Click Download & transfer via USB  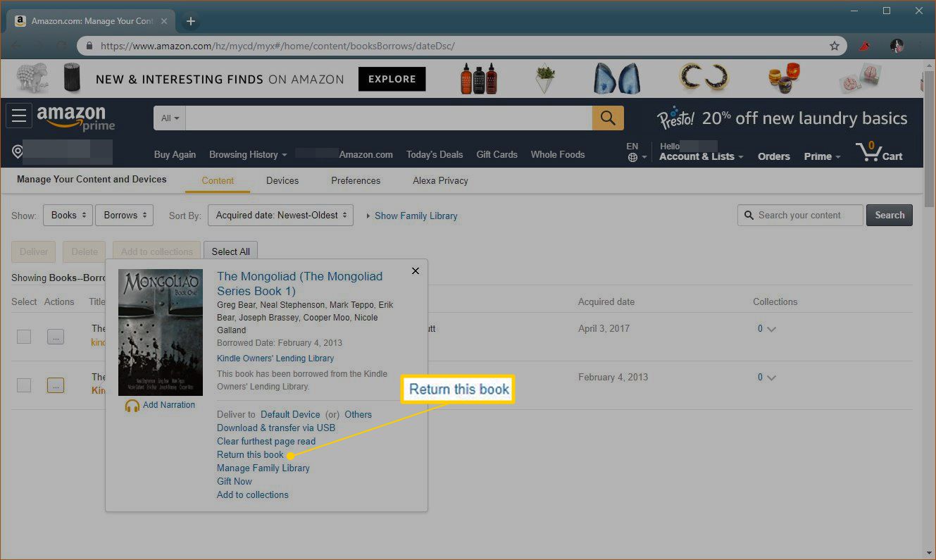pos(276,428)
